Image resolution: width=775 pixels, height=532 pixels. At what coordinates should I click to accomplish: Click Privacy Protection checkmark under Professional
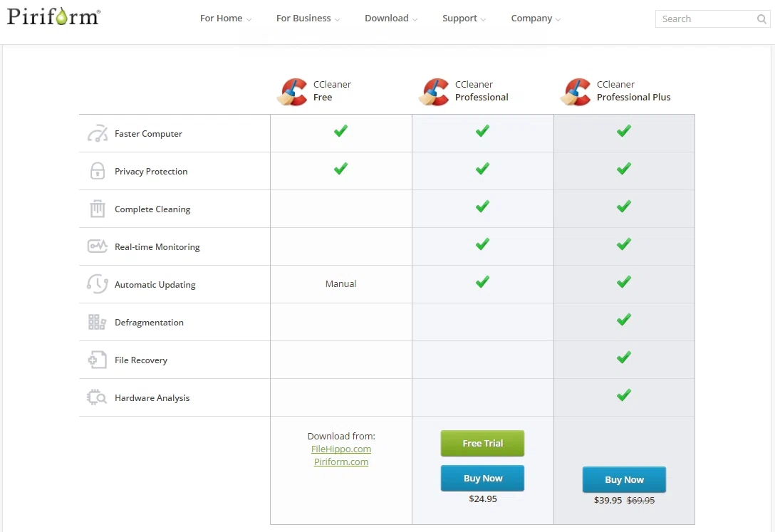tap(482, 169)
